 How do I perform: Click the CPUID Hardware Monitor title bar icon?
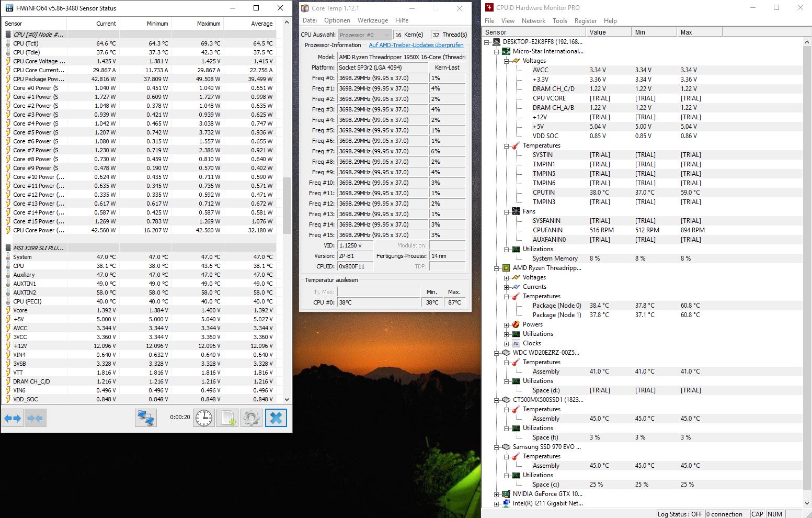point(489,8)
